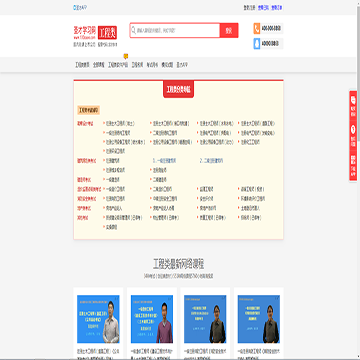Click the red 搜索 search button
Screen dimensions: 360x360
(x=229, y=30)
